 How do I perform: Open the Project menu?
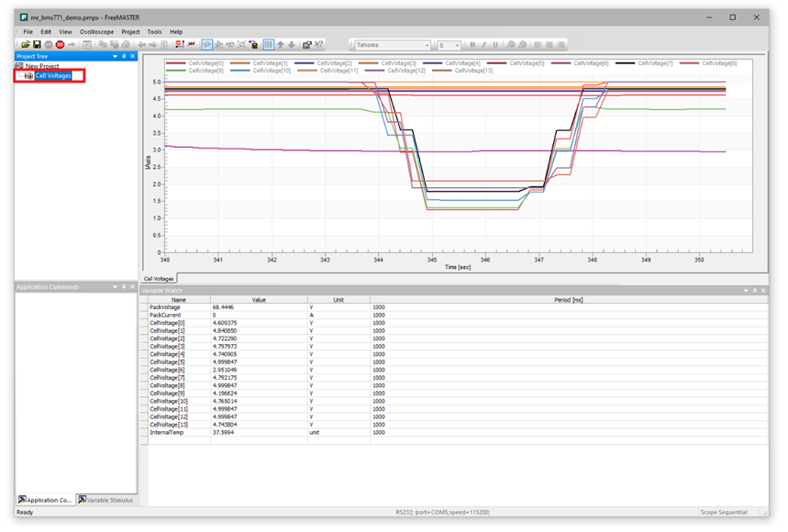click(130, 32)
